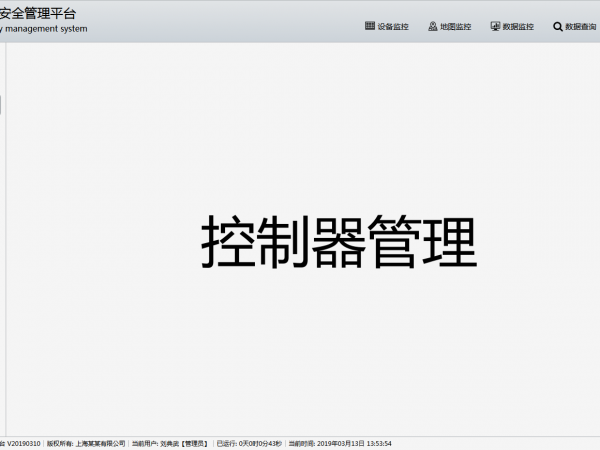Select the 数据监控 menu label
The image size is (600, 450).
518,26
